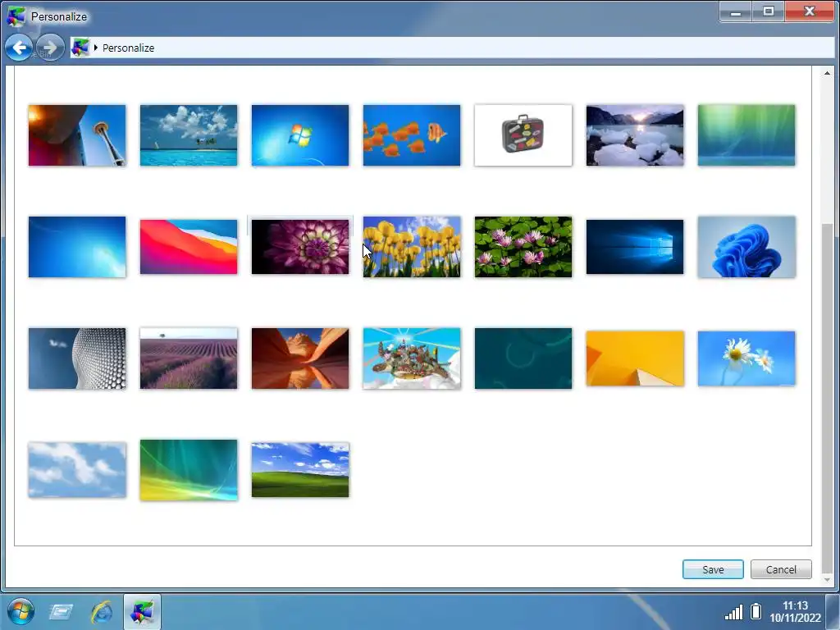Minimize the Personalize window

point(736,11)
